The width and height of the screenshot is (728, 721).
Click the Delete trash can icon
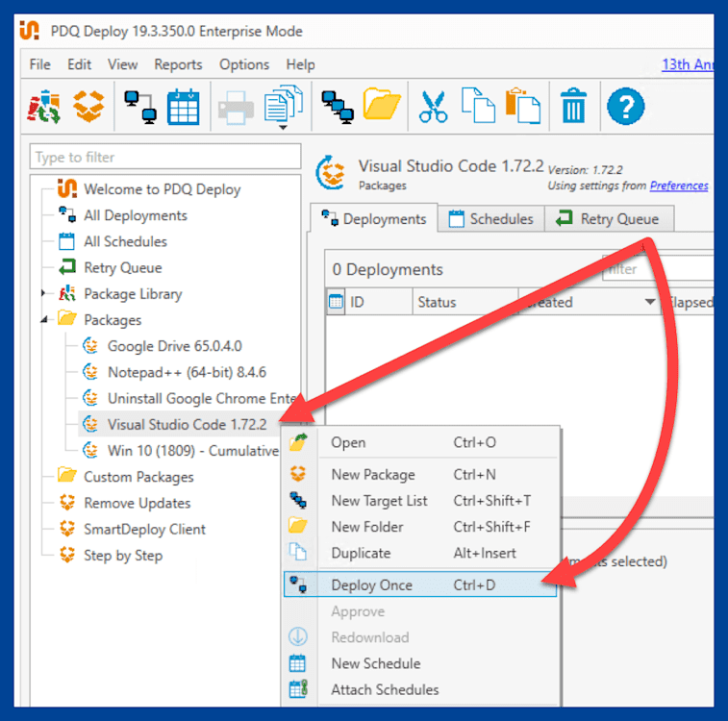[573, 106]
